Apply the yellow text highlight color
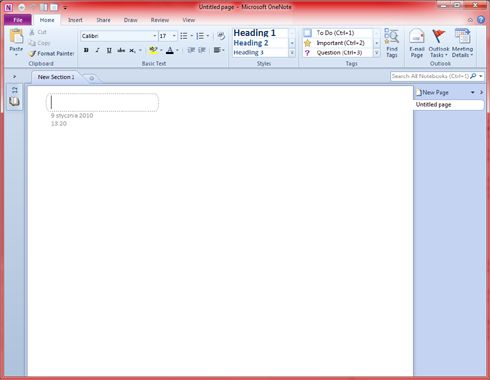 pos(153,50)
